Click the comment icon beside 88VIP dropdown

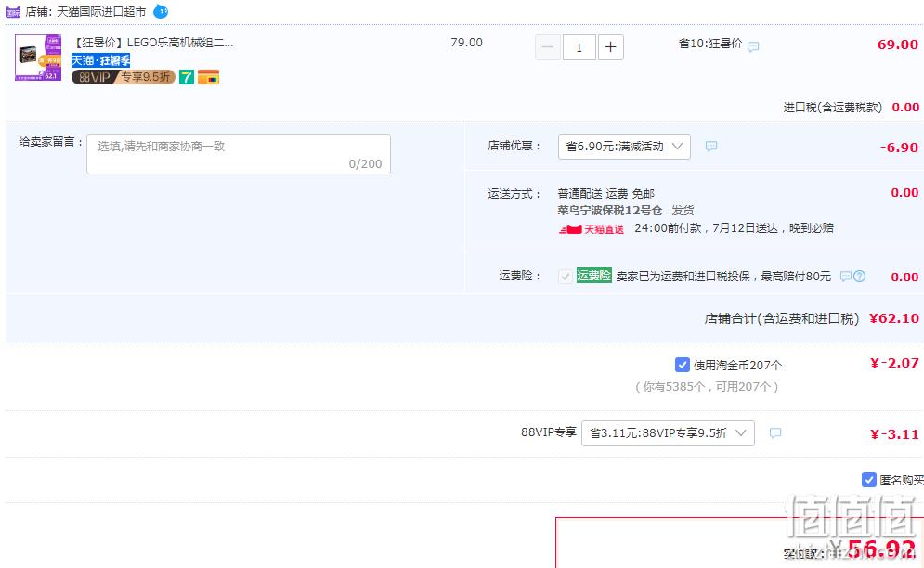tap(775, 433)
